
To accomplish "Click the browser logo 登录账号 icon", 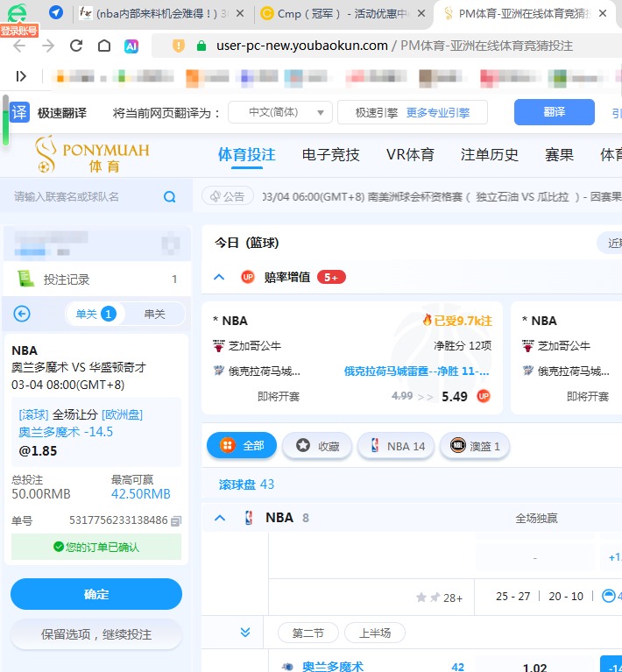I will (x=18, y=18).
